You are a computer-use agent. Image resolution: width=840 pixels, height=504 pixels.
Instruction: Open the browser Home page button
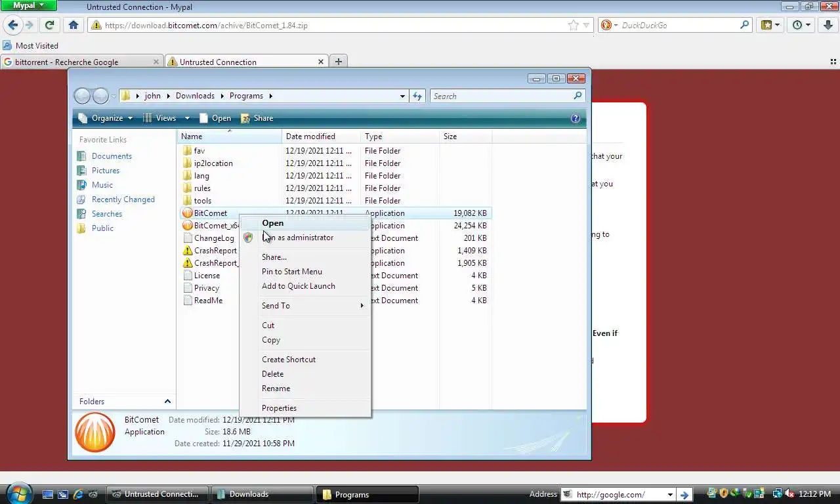point(73,25)
